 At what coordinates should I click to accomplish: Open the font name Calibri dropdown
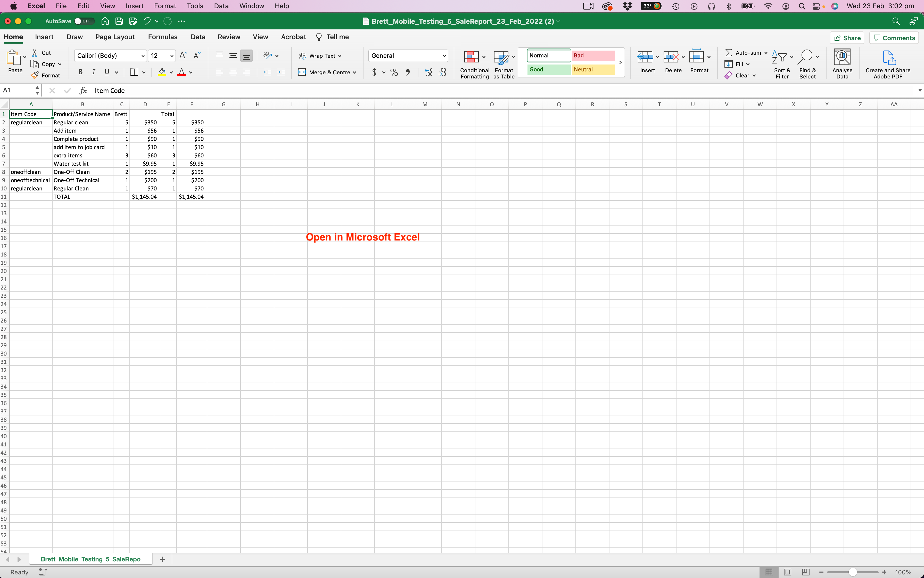coord(143,56)
